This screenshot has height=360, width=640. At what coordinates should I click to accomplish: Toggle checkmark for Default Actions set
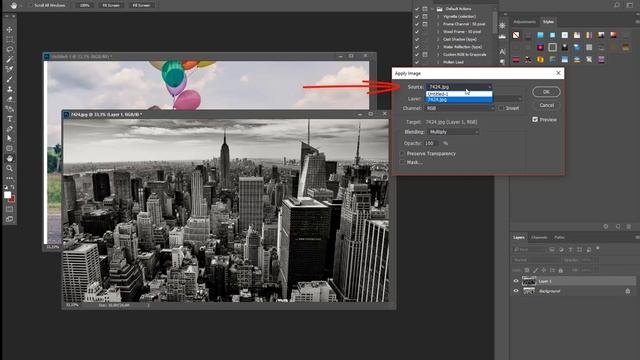(417, 9)
